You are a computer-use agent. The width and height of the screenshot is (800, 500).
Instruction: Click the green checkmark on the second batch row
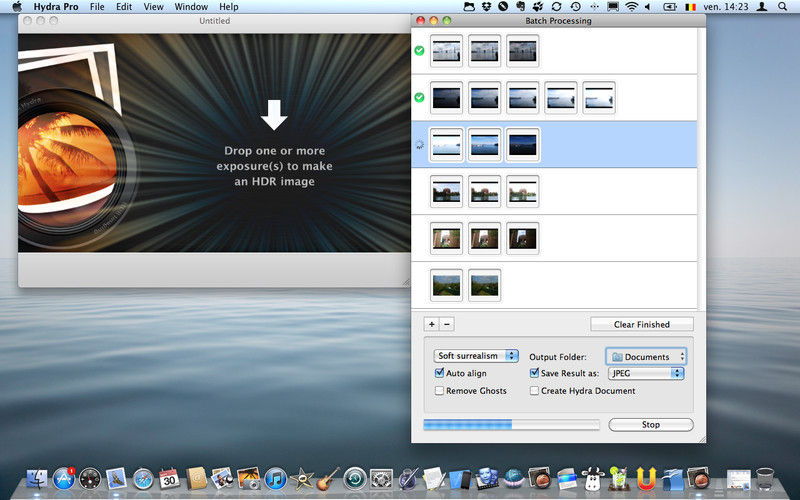point(419,97)
